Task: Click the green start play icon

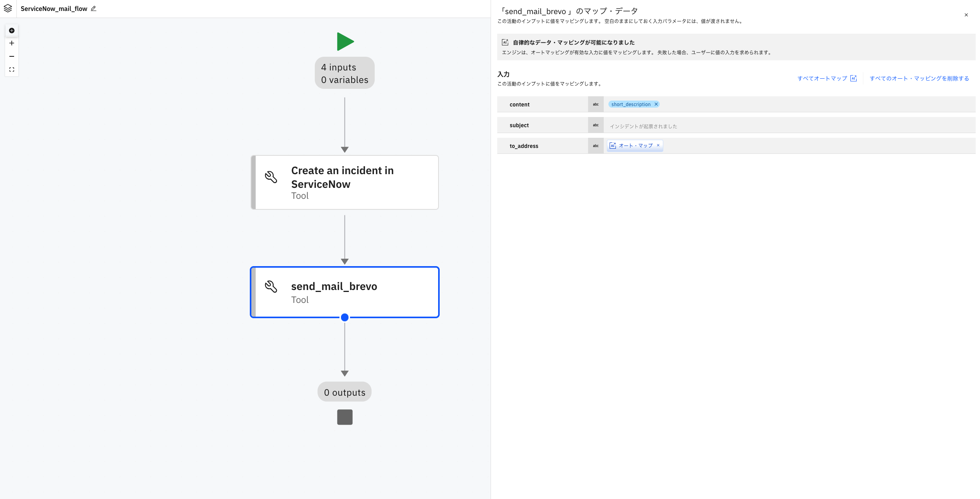Action: tap(345, 41)
